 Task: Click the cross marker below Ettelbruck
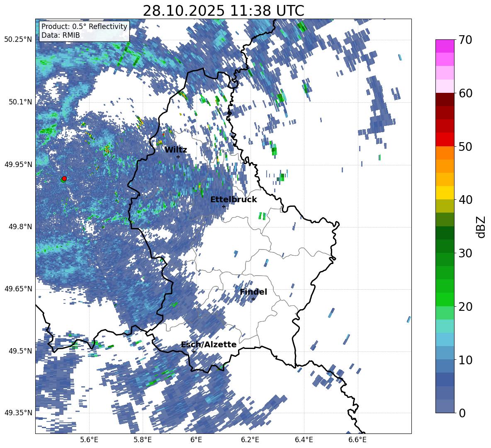[224, 206]
